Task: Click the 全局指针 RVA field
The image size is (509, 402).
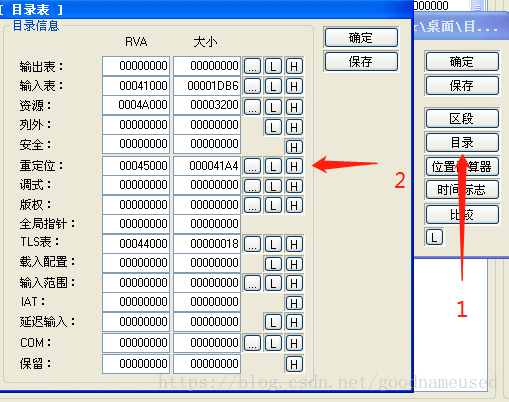Action: click(136, 224)
